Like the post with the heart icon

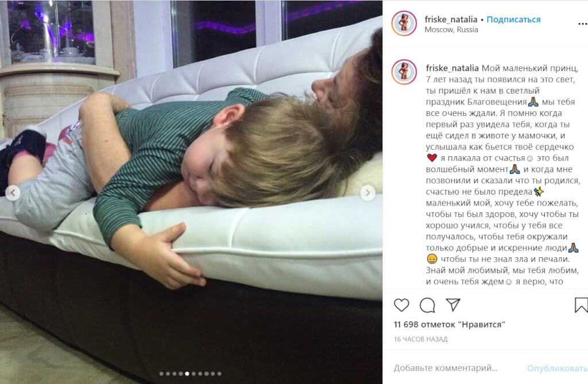[x=401, y=305]
